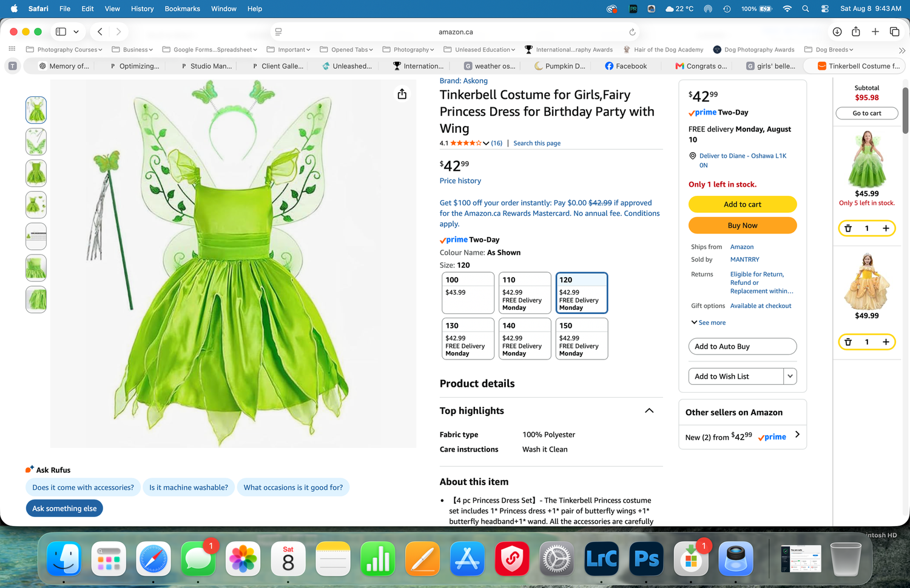Screen dimensions: 910x588
Task: Open Finder from the dock
Action: [64, 558]
